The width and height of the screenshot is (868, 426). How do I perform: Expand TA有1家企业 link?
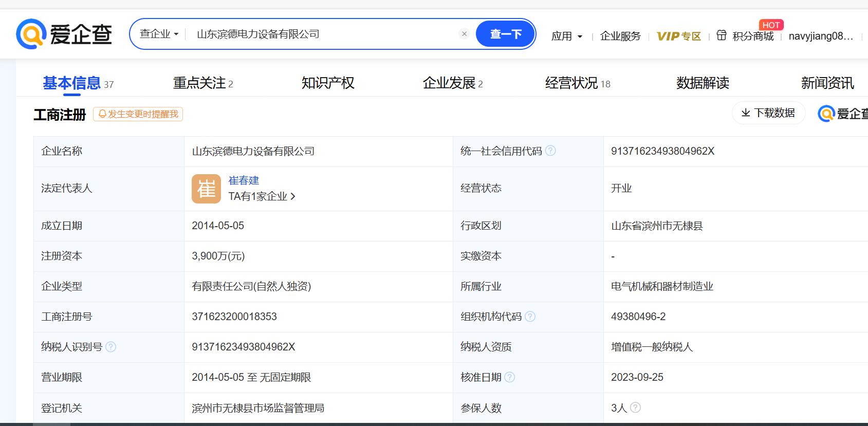click(x=262, y=196)
